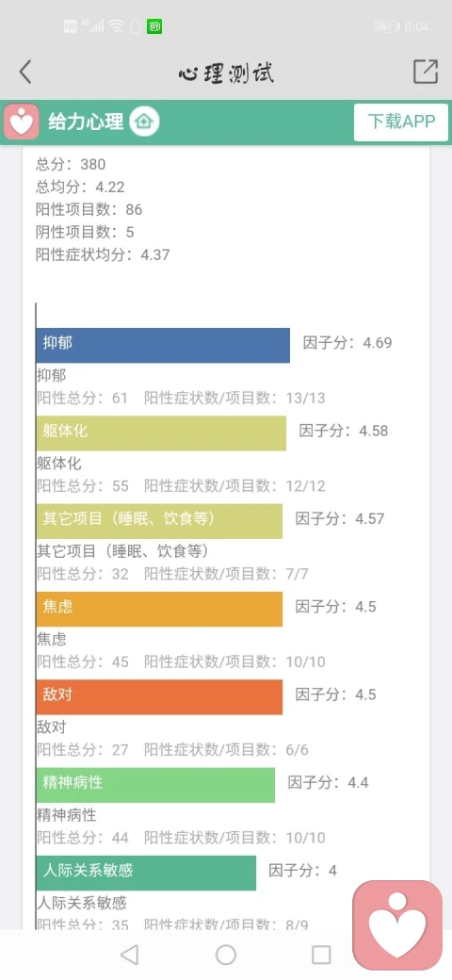Viewport: 452px width, 980px height.
Task: Go to home via green house icon
Action: tap(145, 122)
